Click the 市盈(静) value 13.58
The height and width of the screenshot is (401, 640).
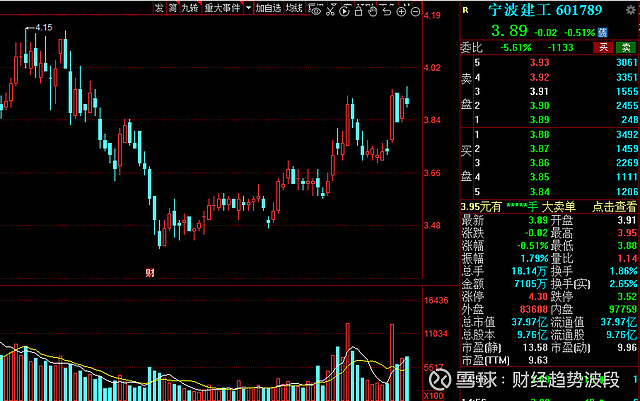pyautogui.click(x=535, y=348)
